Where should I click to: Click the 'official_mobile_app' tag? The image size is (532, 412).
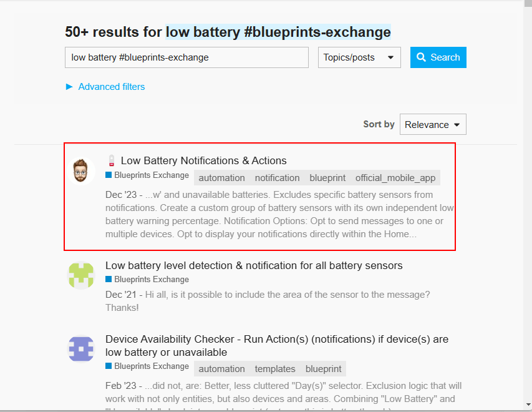[395, 178]
